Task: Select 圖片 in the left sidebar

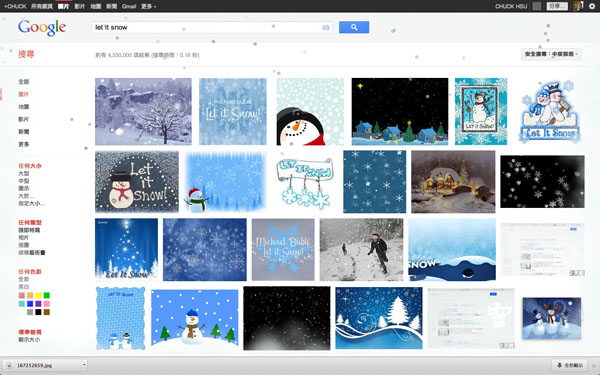Action: (24, 94)
